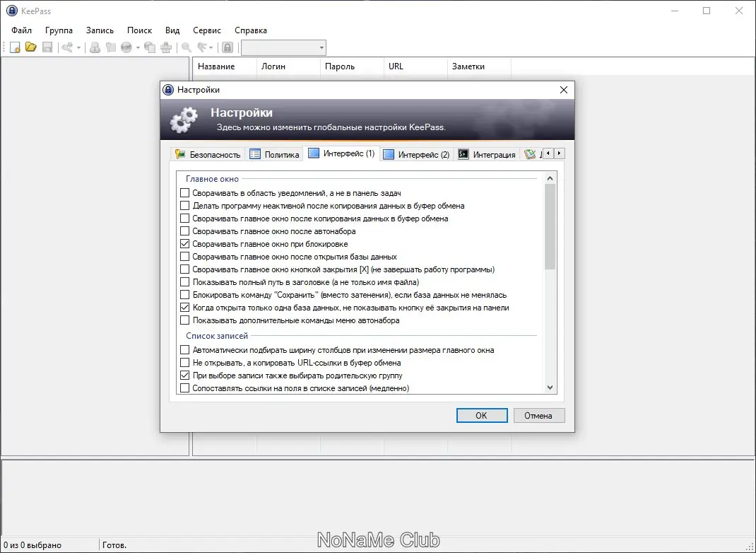Open the dropdown arrow next to Open URL globe

click(138, 48)
